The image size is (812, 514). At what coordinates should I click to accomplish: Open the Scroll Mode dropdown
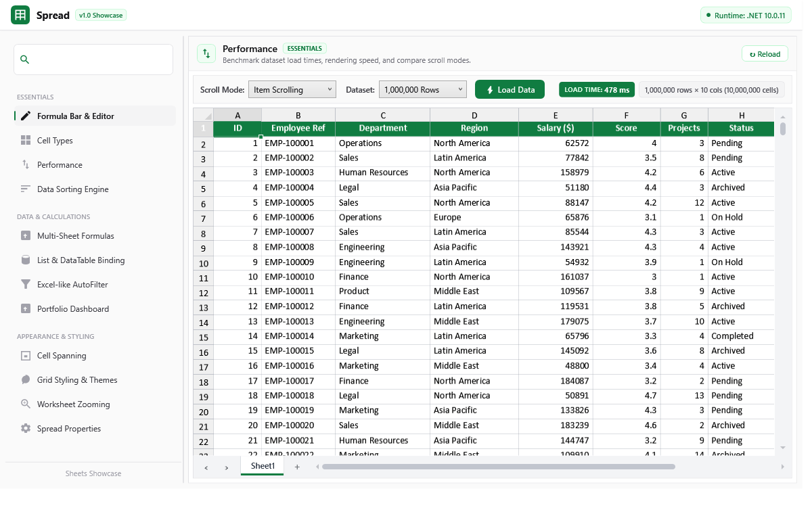click(x=292, y=89)
